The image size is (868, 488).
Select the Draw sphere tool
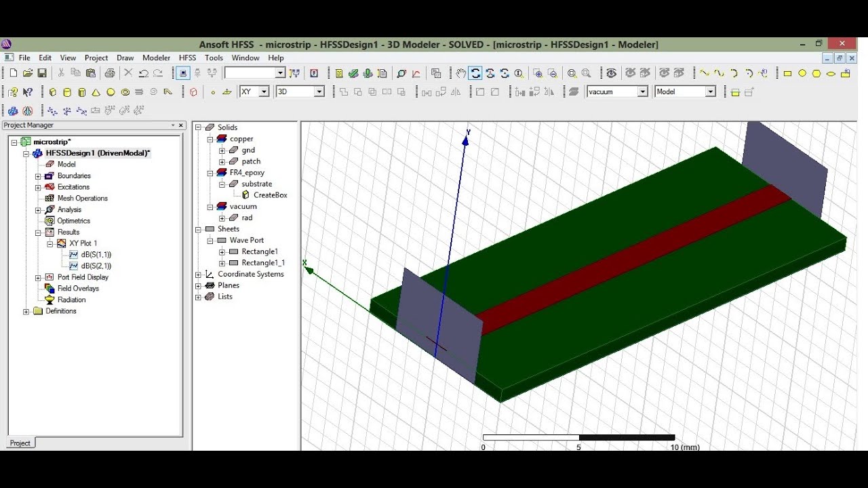point(111,92)
